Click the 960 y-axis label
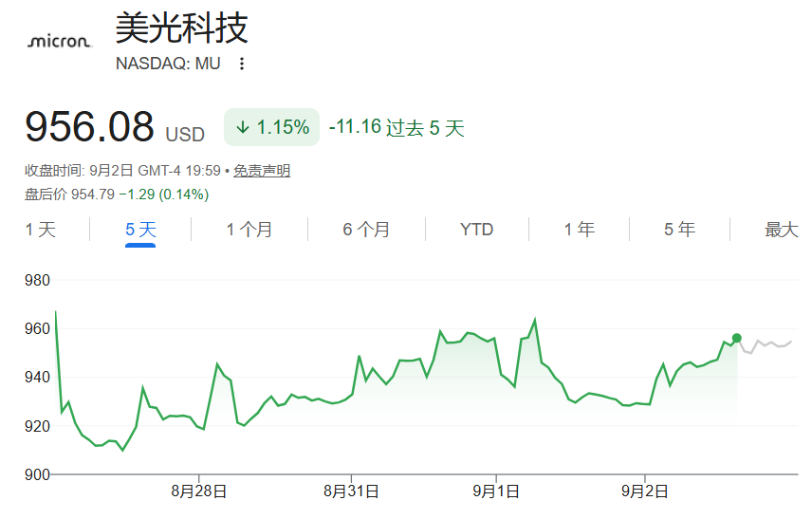Screen dimensions: 812x519 (x=37, y=328)
